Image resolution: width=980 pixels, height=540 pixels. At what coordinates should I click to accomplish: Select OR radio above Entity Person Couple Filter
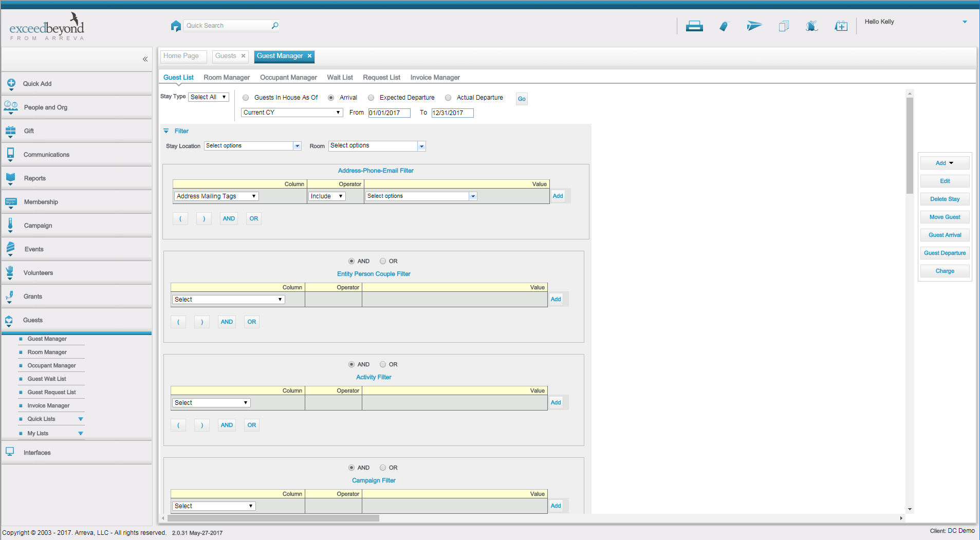point(383,261)
